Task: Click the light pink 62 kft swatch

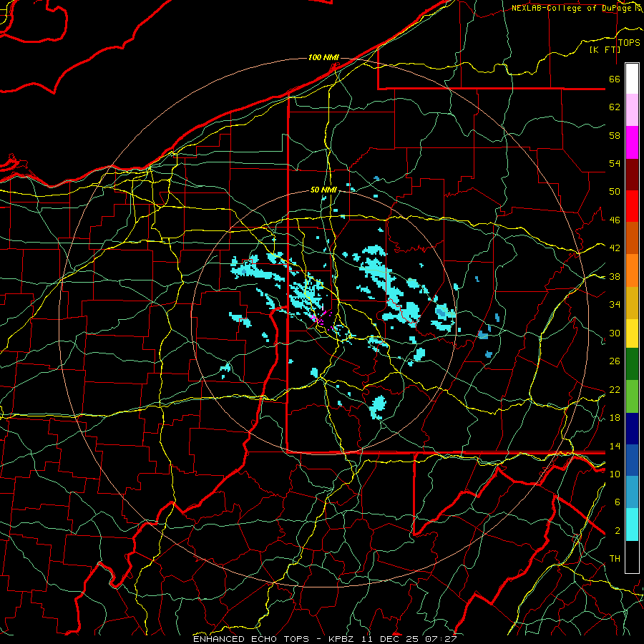Action: (632, 110)
